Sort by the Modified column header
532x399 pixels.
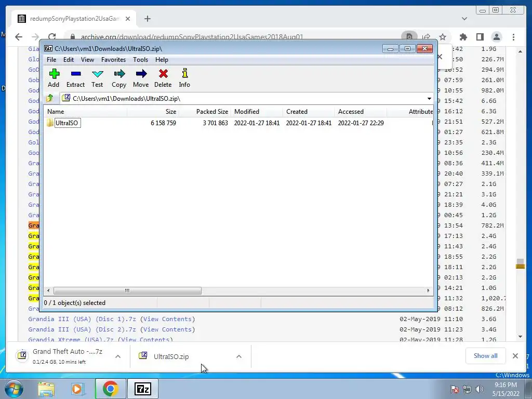257,112
